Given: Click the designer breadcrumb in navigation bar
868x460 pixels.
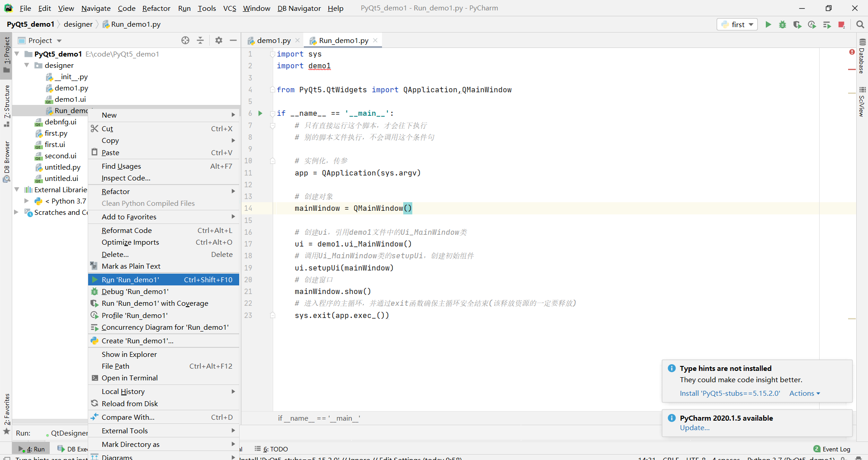Looking at the screenshot, I should point(78,24).
